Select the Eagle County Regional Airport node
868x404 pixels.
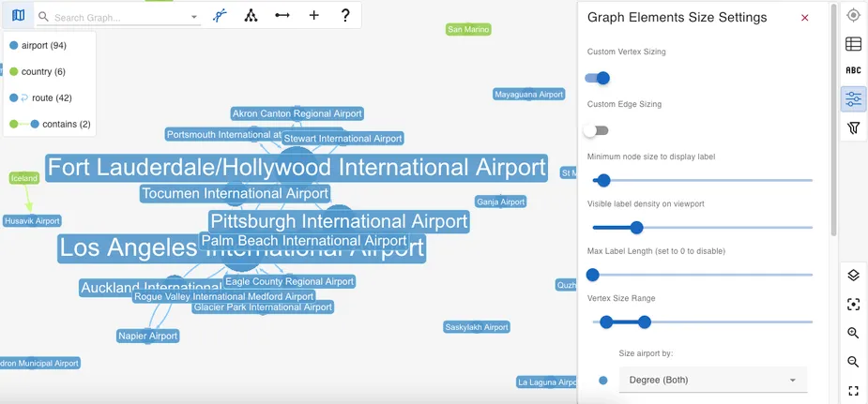pos(289,281)
